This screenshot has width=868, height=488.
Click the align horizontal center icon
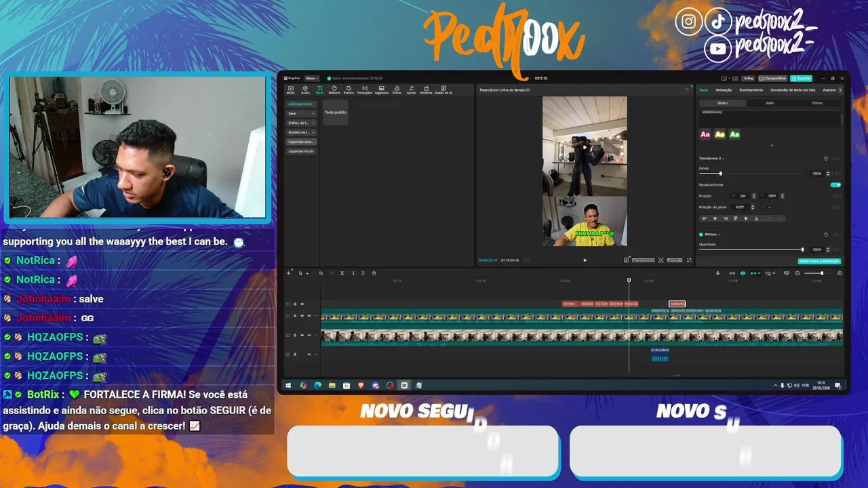pyautogui.click(x=715, y=219)
